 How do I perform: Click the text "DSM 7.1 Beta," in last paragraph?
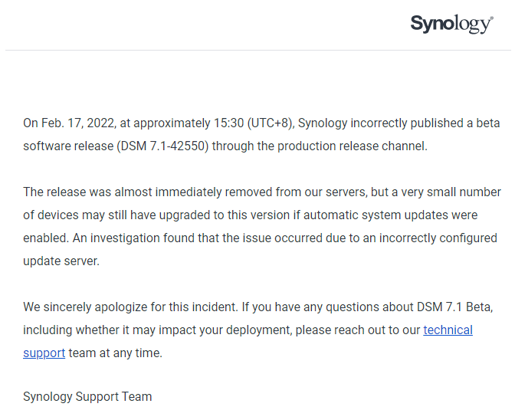coord(455,307)
